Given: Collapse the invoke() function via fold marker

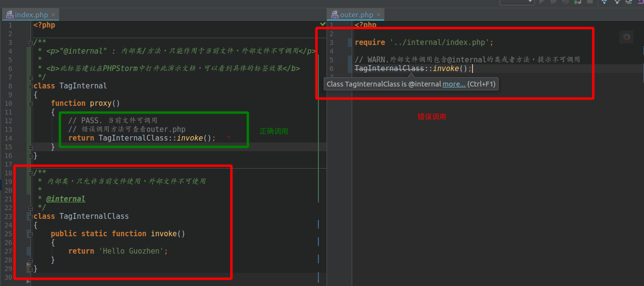Looking at the screenshot, I should click(30, 234).
